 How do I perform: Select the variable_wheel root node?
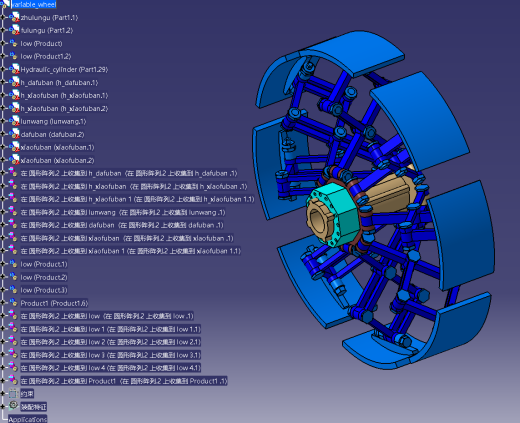pos(33,4)
